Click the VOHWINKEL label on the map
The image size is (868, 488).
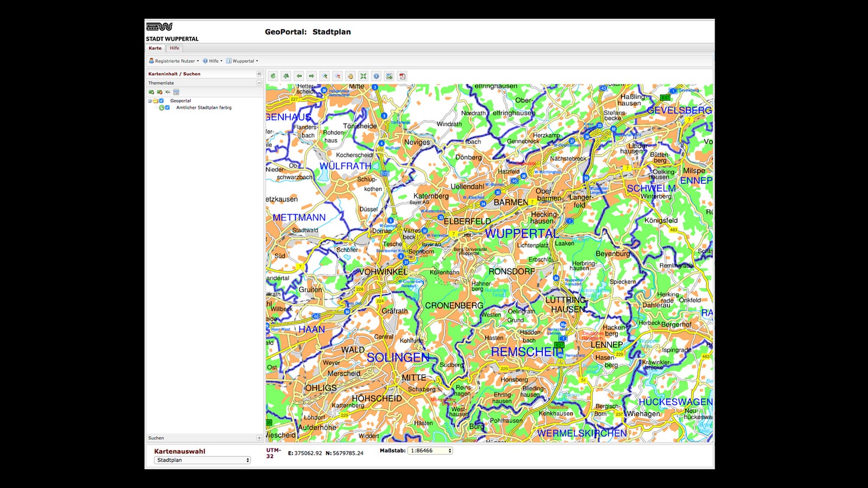coord(383,272)
